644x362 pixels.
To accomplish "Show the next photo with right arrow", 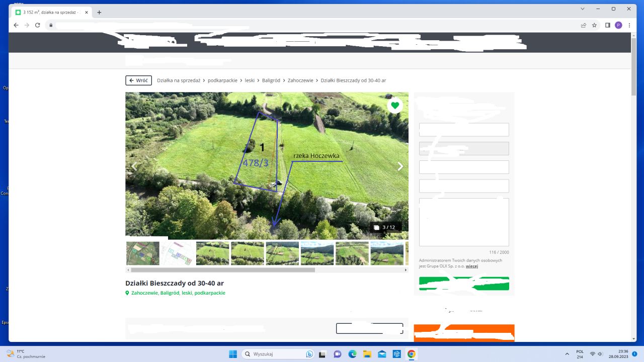I will pos(400,166).
